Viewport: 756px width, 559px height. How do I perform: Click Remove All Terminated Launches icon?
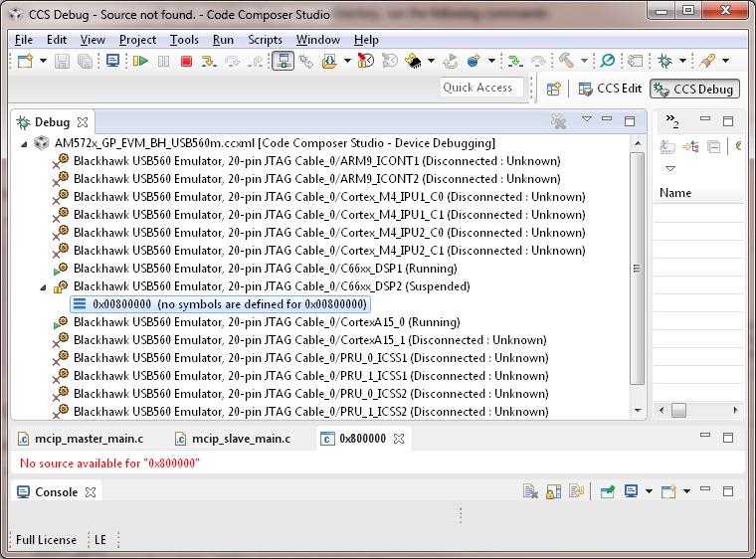[x=559, y=121]
